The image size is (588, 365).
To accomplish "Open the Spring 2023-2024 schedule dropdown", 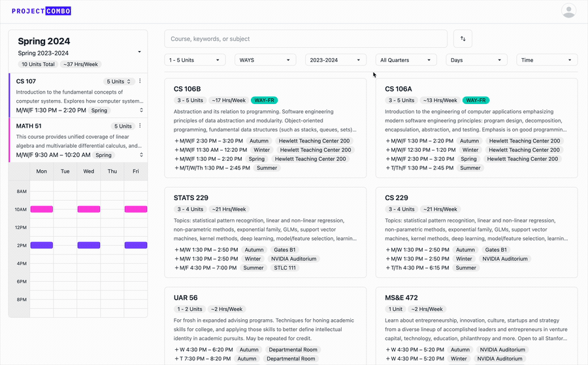I will 139,52.
